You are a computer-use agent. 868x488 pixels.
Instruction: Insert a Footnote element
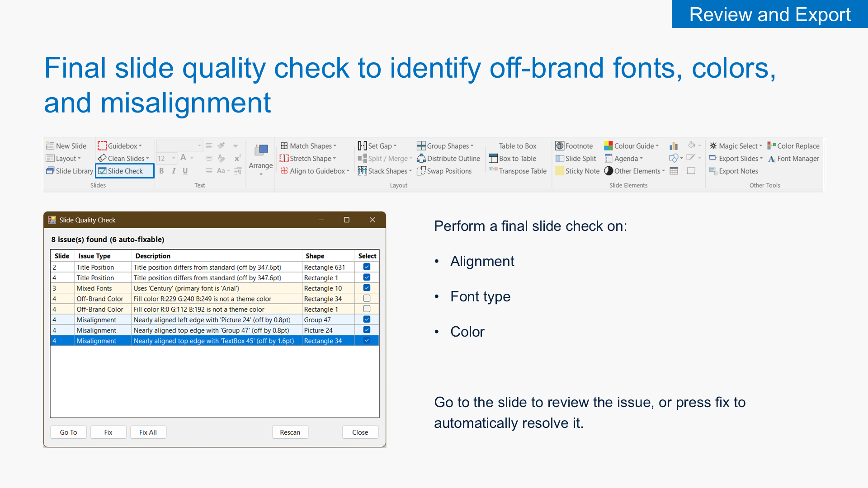pos(574,146)
